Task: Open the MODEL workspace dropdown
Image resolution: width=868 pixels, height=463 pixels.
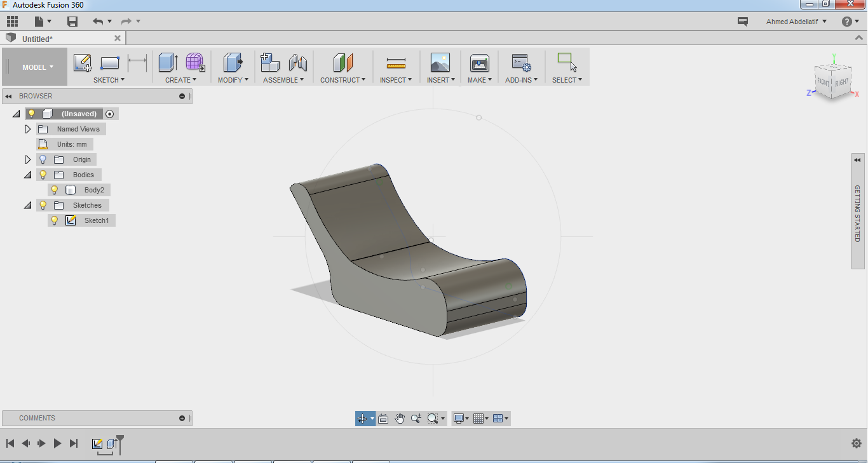Action: pyautogui.click(x=37, y=67)
